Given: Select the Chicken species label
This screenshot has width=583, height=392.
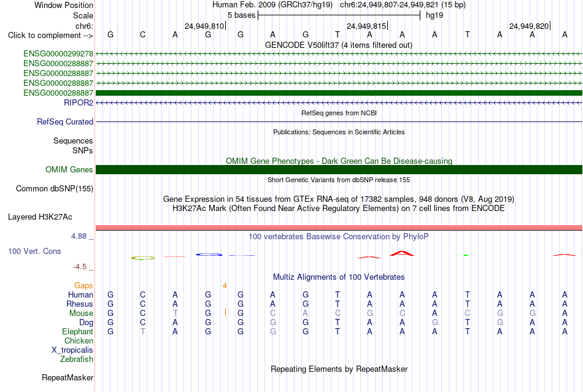Looking at the screenshot, I should coord(79,341).
